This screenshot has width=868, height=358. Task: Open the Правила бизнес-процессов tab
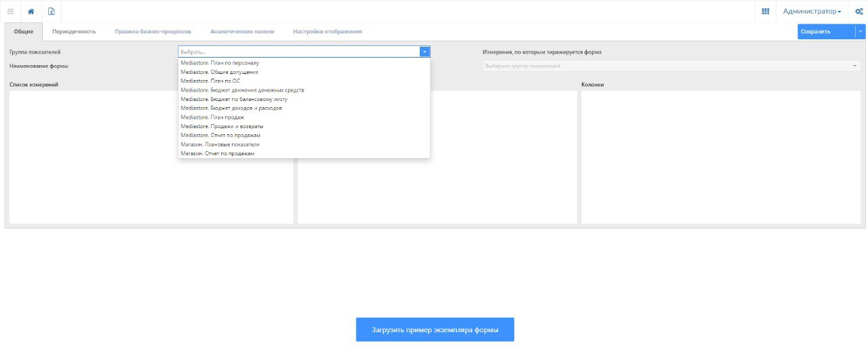[x=153, y=31]
